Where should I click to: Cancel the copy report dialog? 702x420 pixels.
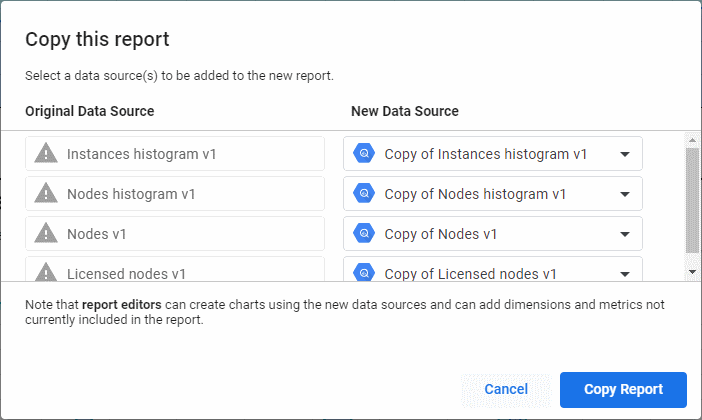505,389
